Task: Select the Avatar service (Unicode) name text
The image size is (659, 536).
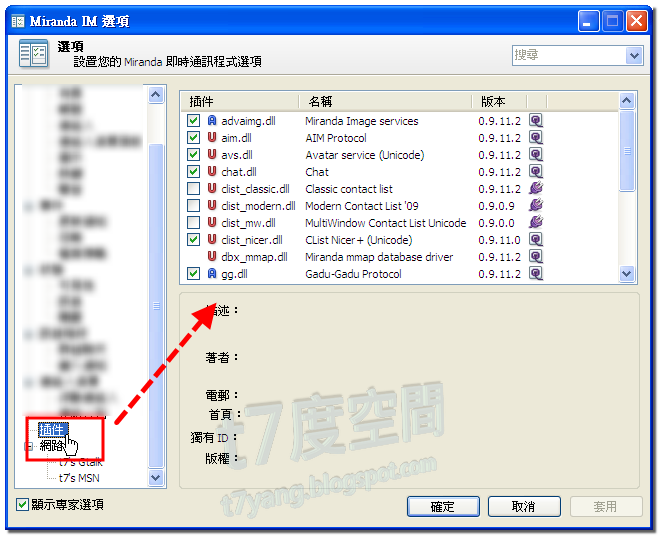Action: 365,155
